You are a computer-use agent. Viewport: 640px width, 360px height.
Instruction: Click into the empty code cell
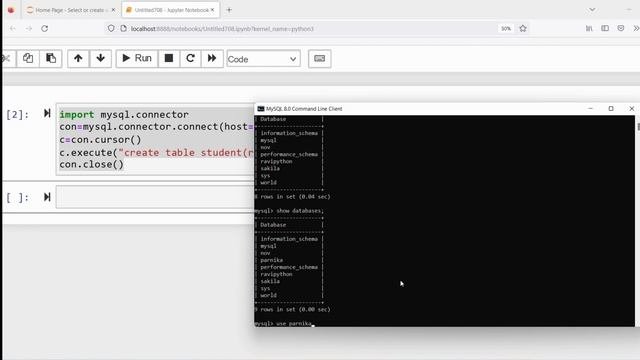155,197
